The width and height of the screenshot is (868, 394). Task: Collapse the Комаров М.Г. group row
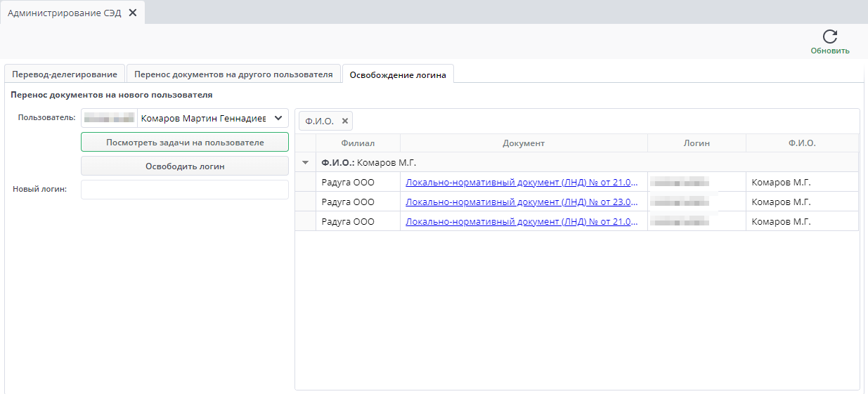pos(305,163)
